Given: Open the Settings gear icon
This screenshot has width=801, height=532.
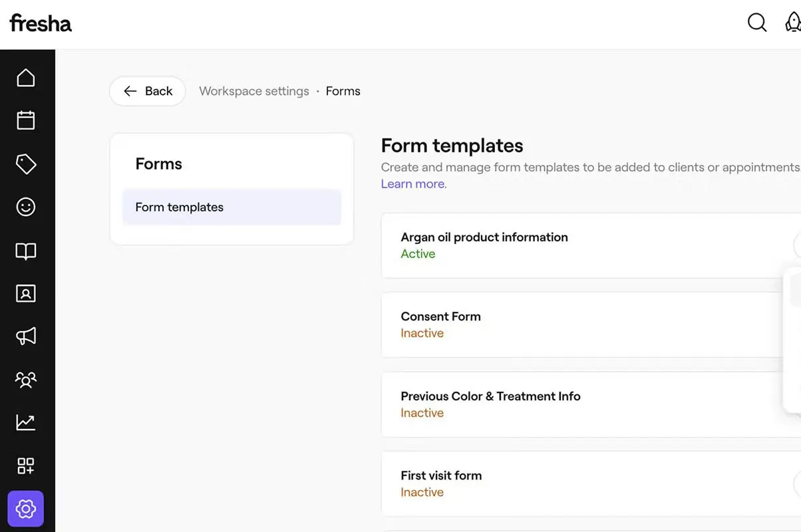Looking at the screenshot, I should 25,508.
